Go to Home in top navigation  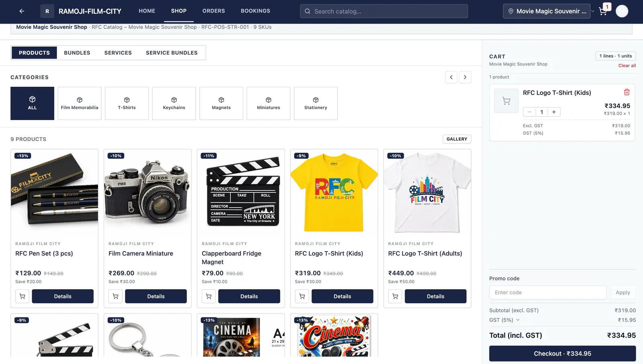pos(147,11)
